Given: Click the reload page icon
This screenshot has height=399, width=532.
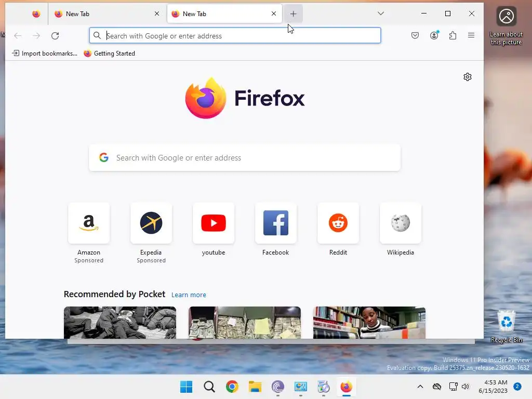Looking at the screenshot, I should click(x=55, y=36).
